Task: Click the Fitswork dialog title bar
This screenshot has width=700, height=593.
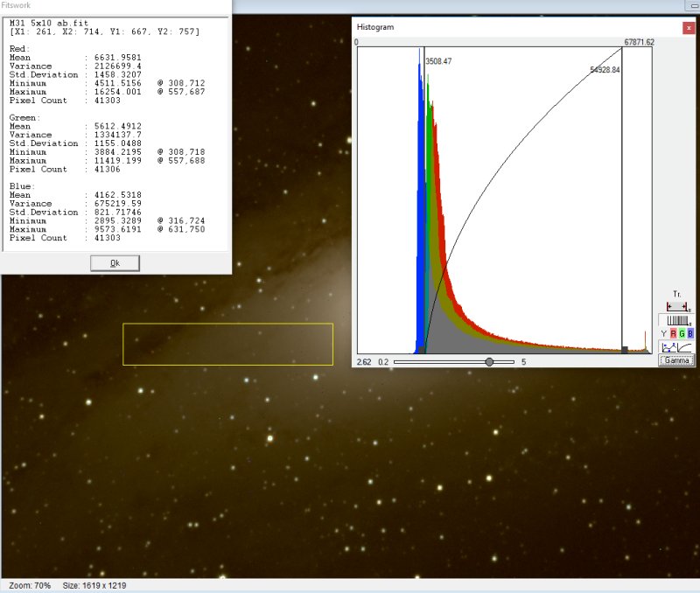Action: (114, 5)
